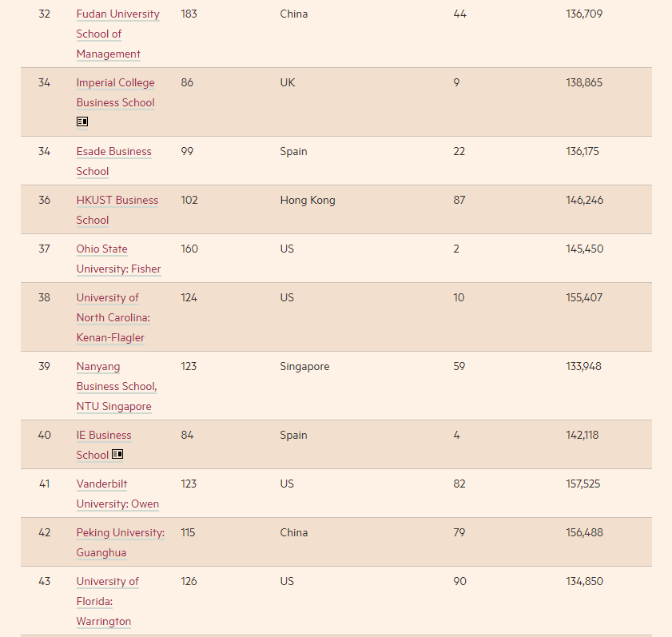Click salary value 146,246 in HKUST row
Image resolution: width=672 pixels, height=637 pixels.
click(584, 200)
